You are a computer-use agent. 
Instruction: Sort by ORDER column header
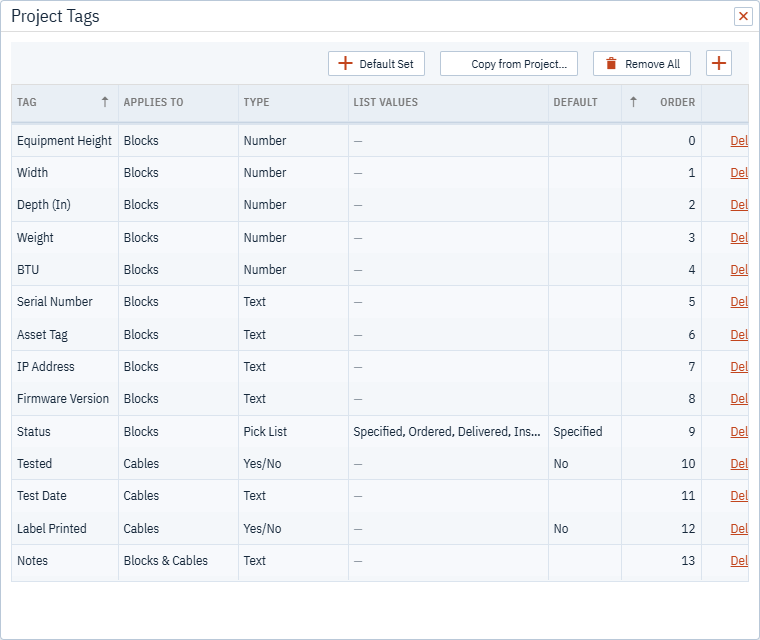pos(662,102)
